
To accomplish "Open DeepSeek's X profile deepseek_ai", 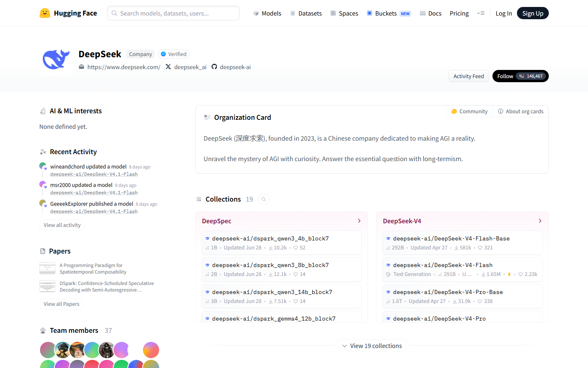I will click(186, 67).
